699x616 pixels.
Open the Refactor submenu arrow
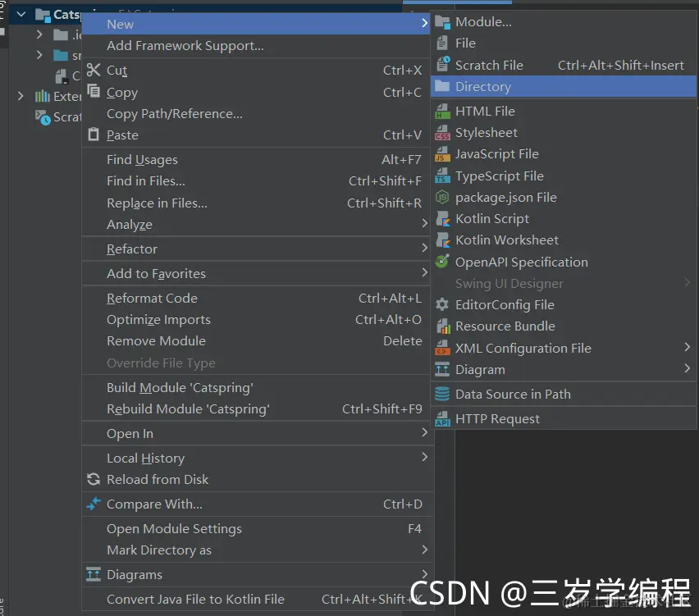425,248
